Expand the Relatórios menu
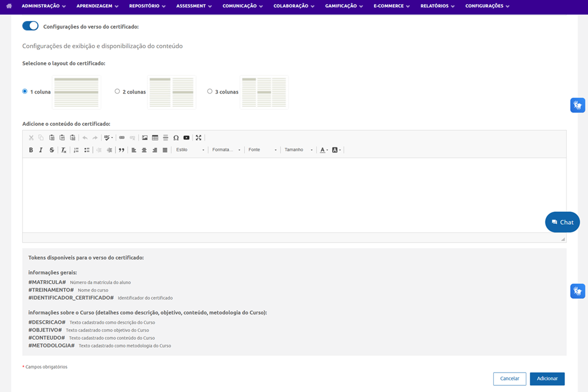The width and height of the screenshot is (588, 392). 438,6
